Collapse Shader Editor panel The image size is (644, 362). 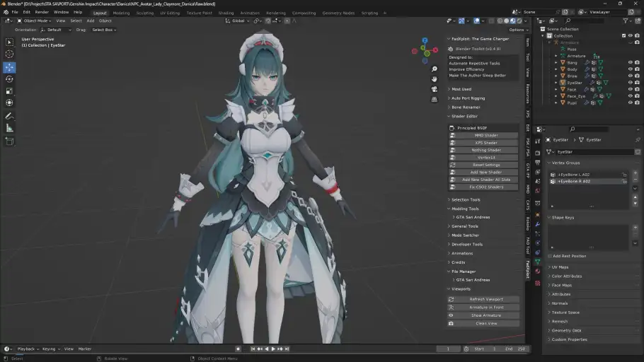coord(464,117)
